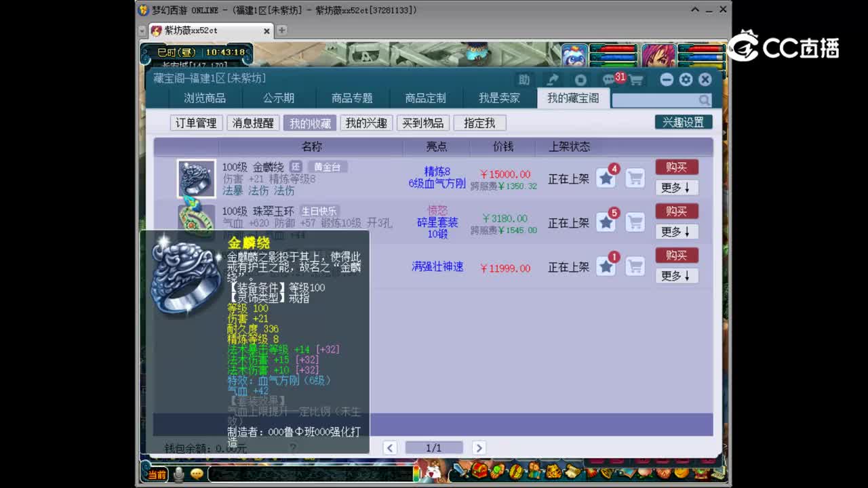Click the 当前 chat channel button
Screen dimensions: 868x488
(157, 474)
